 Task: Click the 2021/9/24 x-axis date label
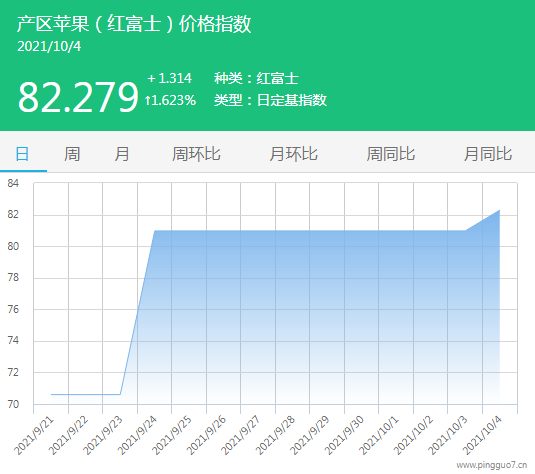click(x=138, y=435)
